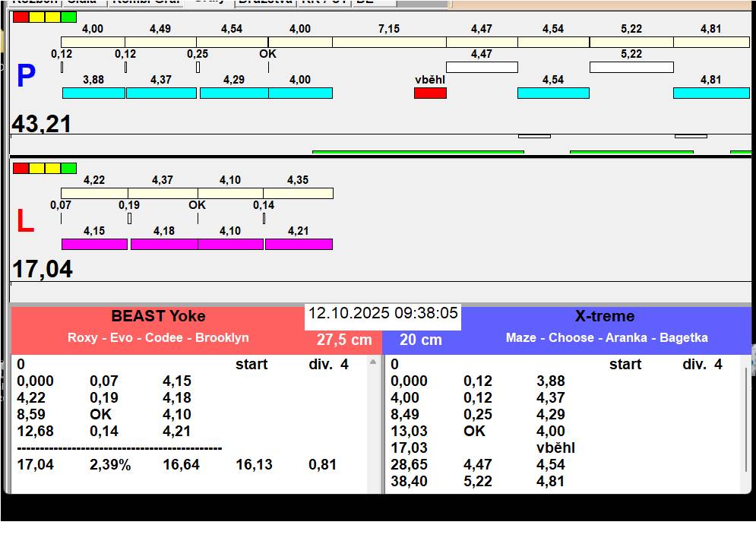Image resolution: width=756 pixels, height=544 pixels.
Task: Select the cyan 4,37 bar in lane P
Action: pyautogui.click(x=161, y=93)
